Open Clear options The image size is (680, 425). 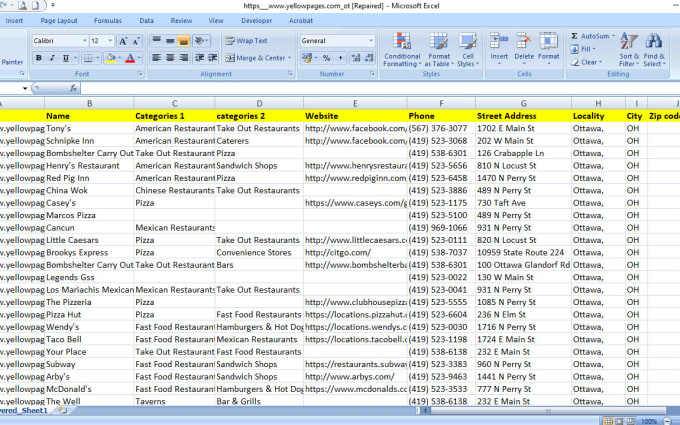pyautogui.click(x=586, y=62)
